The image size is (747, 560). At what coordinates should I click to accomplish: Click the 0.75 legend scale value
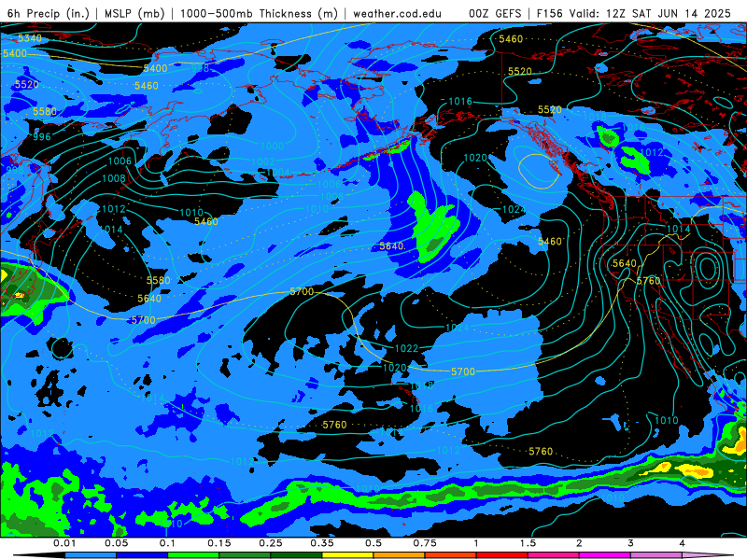(425, 543)
